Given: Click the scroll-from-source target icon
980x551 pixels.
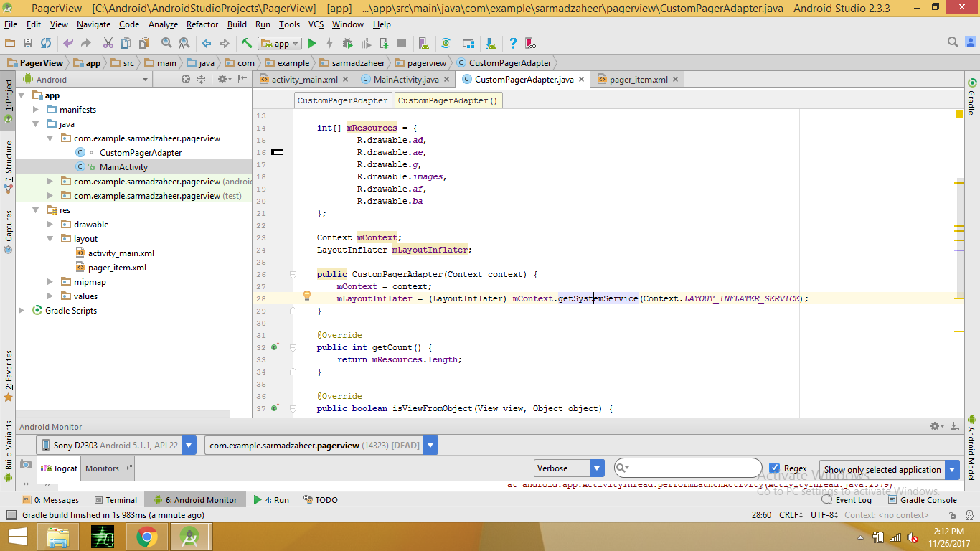Looking at the screenshot, I should point(186,80).
